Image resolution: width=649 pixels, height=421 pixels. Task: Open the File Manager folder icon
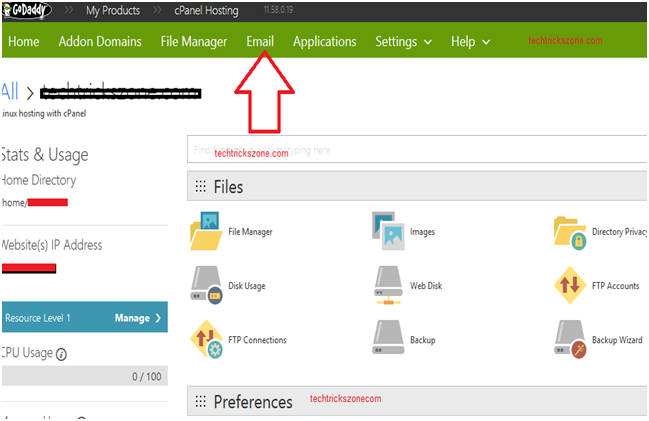[x=206, y=231]
